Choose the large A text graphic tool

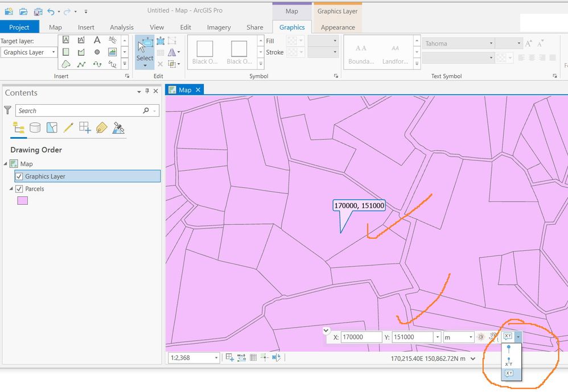coord(97,40)
